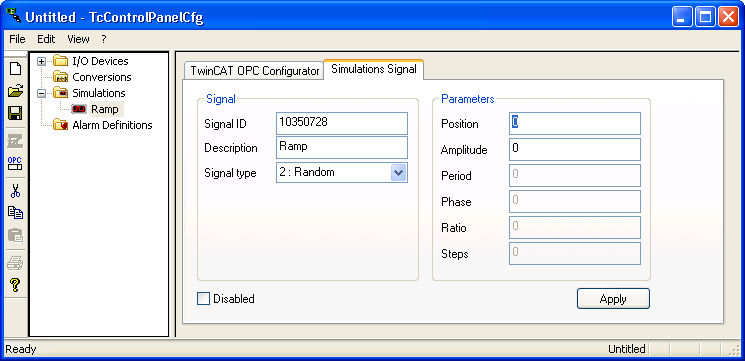This screenshot has width=745, height=361.
Task: Click the Amplitude label
Action: [x=464, y=150]
